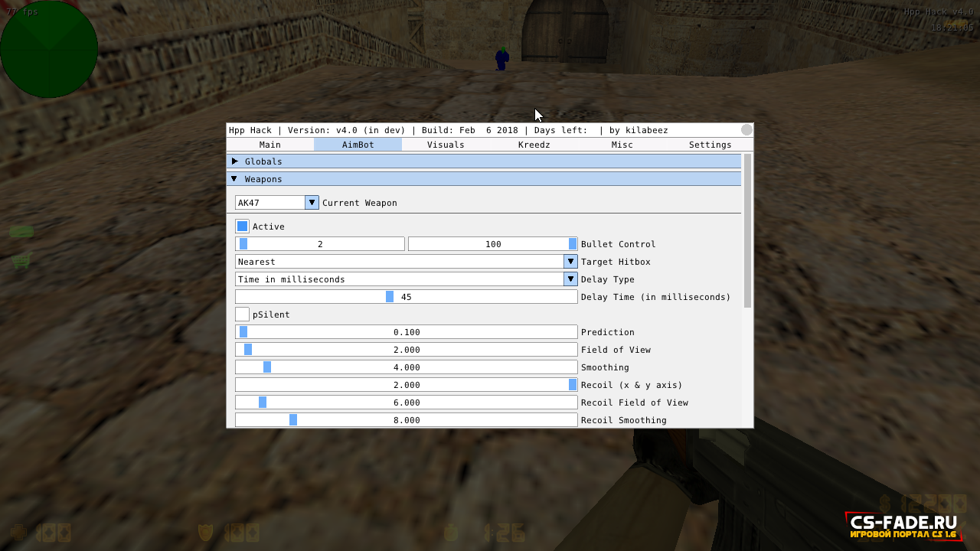This screenshot has height=551, width=980.
Task: Click the Bullet Control label
Action: (619, 244)
